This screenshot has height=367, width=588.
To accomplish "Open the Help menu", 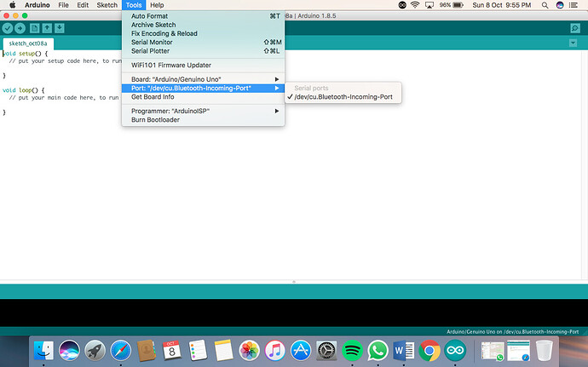I will pos(157,5).
